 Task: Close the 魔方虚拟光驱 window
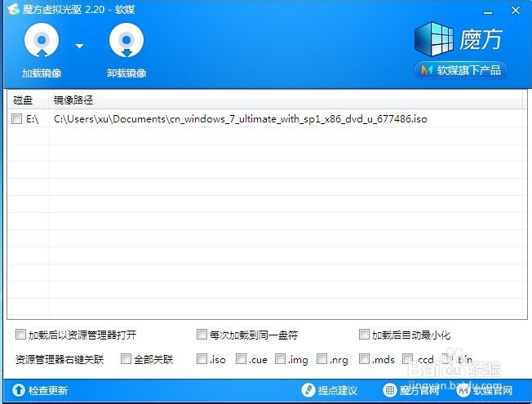[516, 11]
